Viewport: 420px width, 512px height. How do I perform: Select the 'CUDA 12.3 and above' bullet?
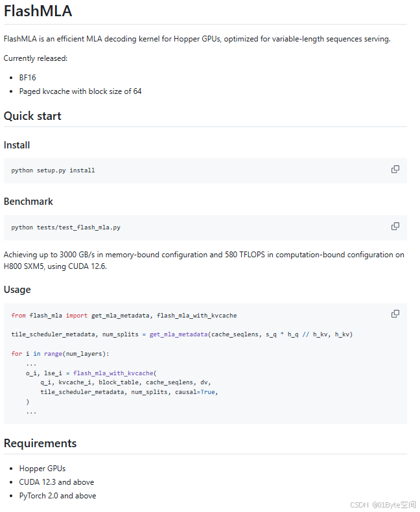click(x=56, y=482)
